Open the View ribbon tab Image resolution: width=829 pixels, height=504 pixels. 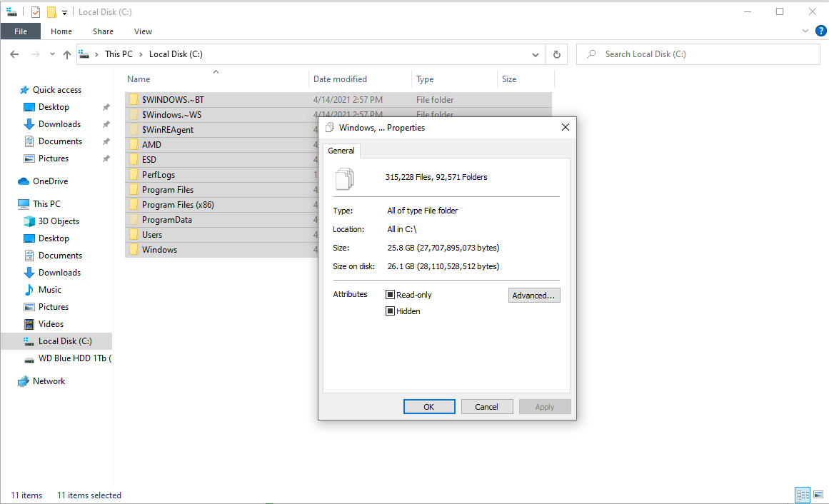[x=143, y=31]
